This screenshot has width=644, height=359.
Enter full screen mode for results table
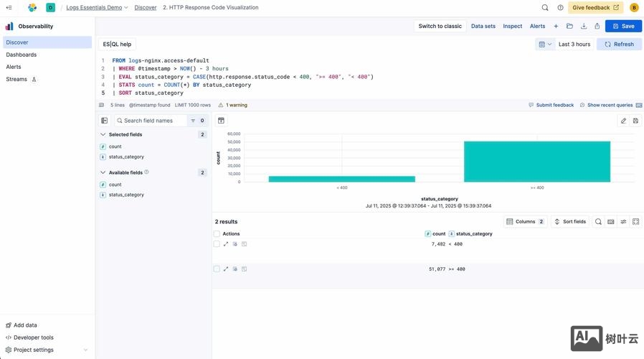635,222
